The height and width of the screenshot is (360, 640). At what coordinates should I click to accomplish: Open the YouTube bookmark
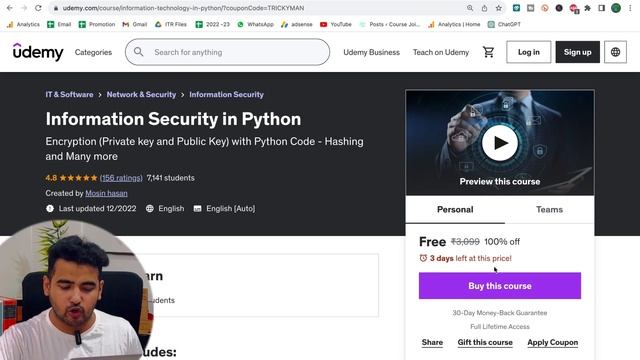pyautogui.click(x=336, y=24)
